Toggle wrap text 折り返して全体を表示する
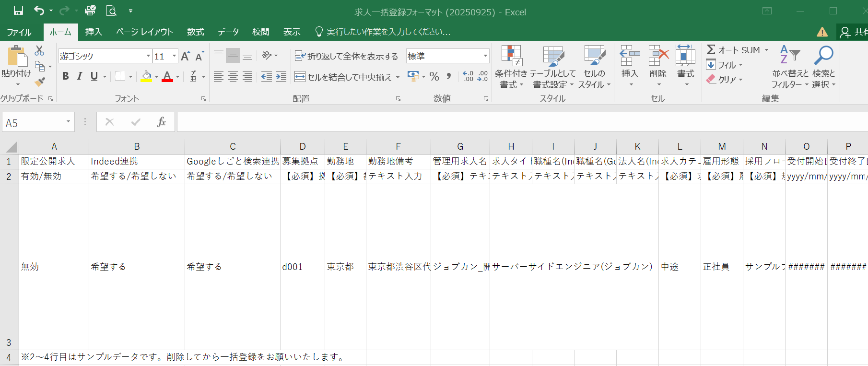This screenshot has width=868, height=366. (346, 56)
